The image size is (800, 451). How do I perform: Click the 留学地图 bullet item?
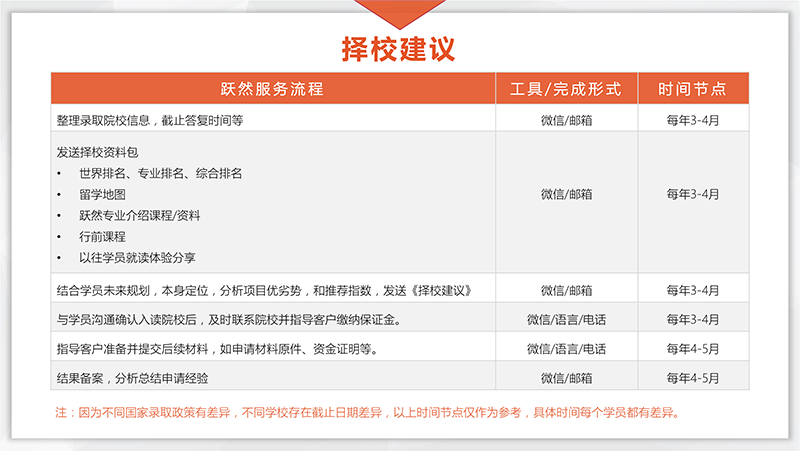101,194
